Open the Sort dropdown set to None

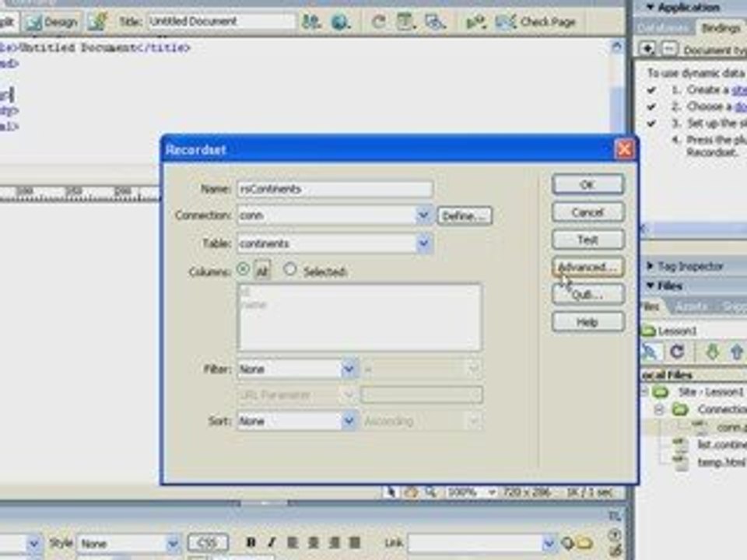tap(349, 421)
